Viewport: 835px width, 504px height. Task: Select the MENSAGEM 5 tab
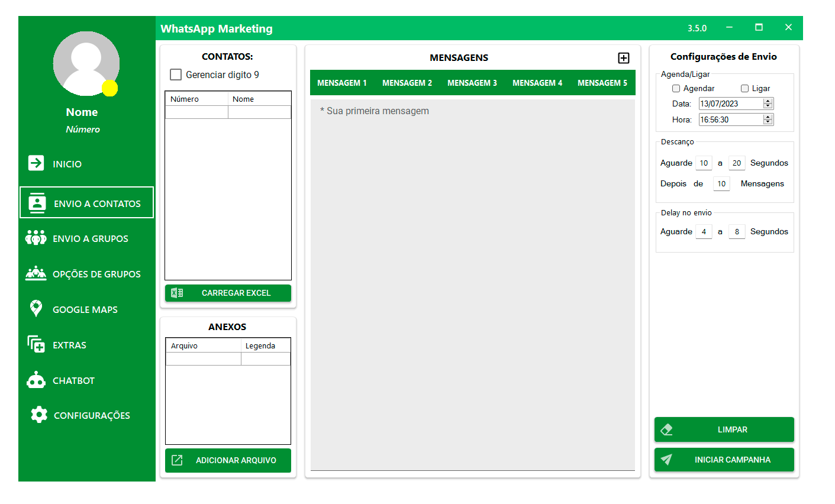602,83
